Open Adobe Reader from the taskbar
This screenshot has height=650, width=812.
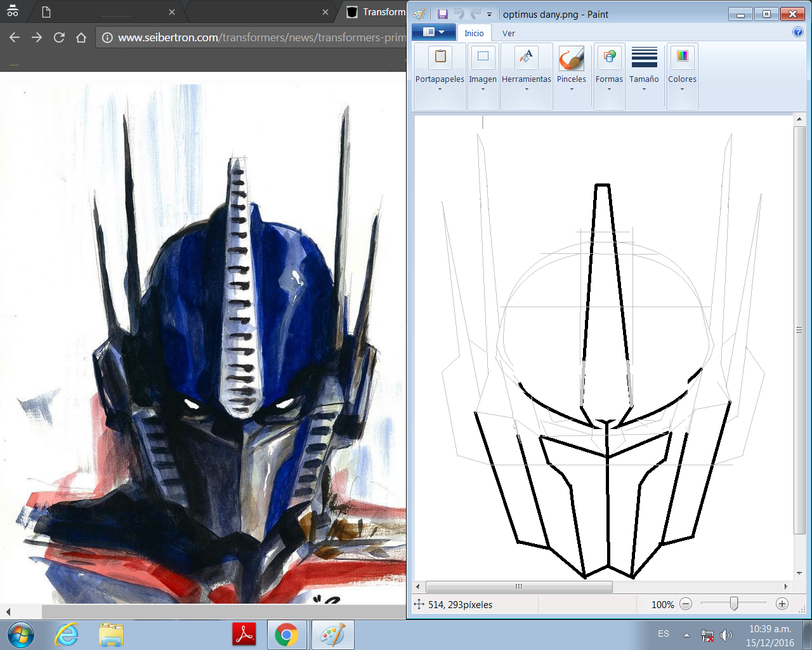[x=245, y=634]
